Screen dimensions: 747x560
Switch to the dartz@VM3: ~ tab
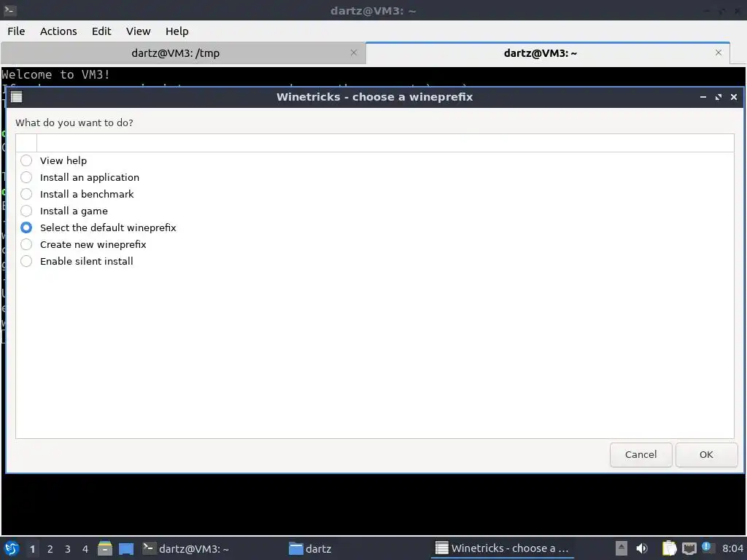pos(547,52)
